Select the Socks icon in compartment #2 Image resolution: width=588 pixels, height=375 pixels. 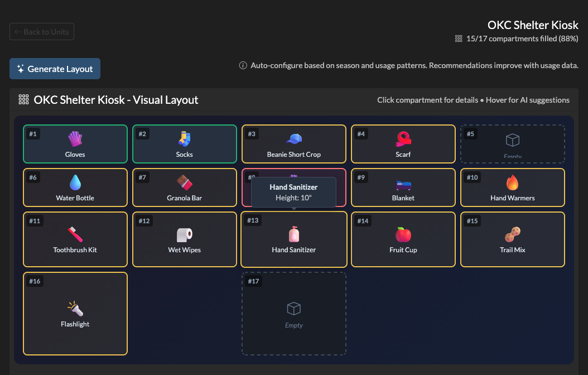(185, 139)
